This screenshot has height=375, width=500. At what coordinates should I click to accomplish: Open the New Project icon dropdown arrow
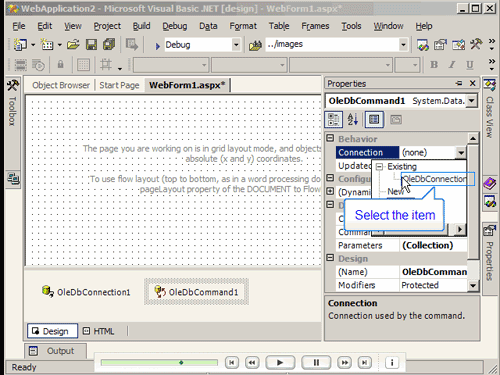33,45
